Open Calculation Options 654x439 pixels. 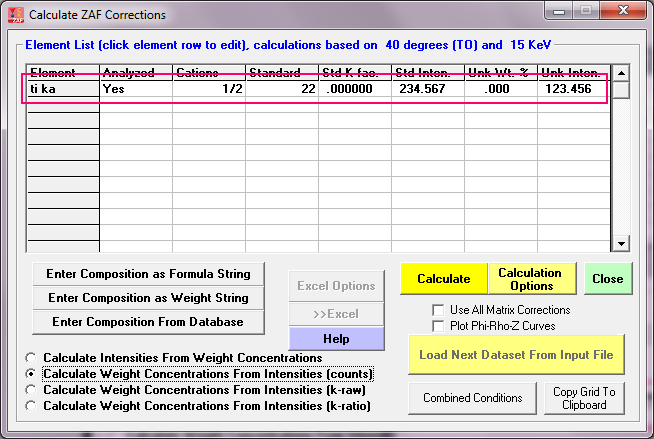tap(529, 279)
